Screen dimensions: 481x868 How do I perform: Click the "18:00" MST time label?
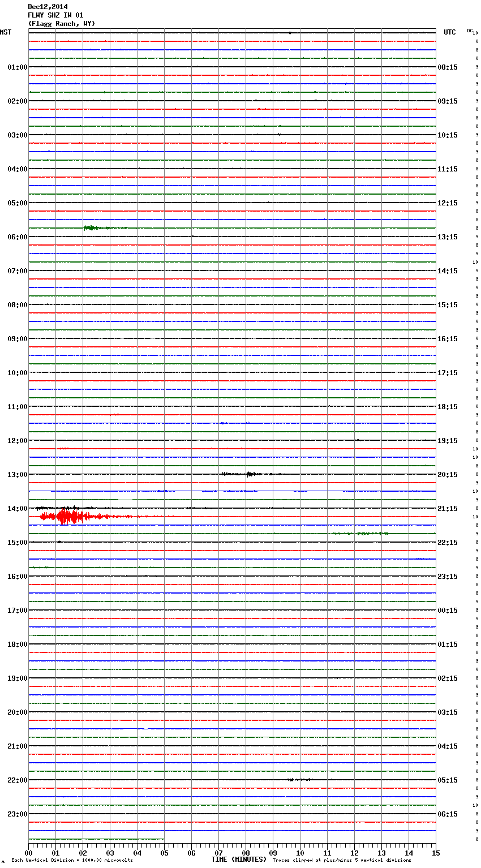coord(18,644)
